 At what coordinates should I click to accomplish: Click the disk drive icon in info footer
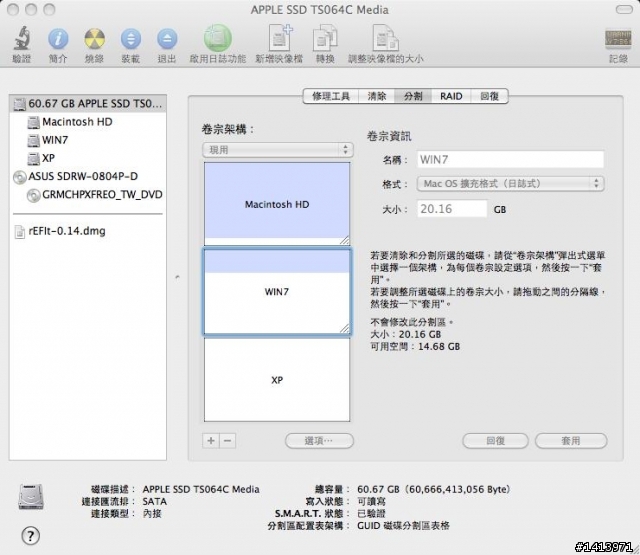point(31,496)
